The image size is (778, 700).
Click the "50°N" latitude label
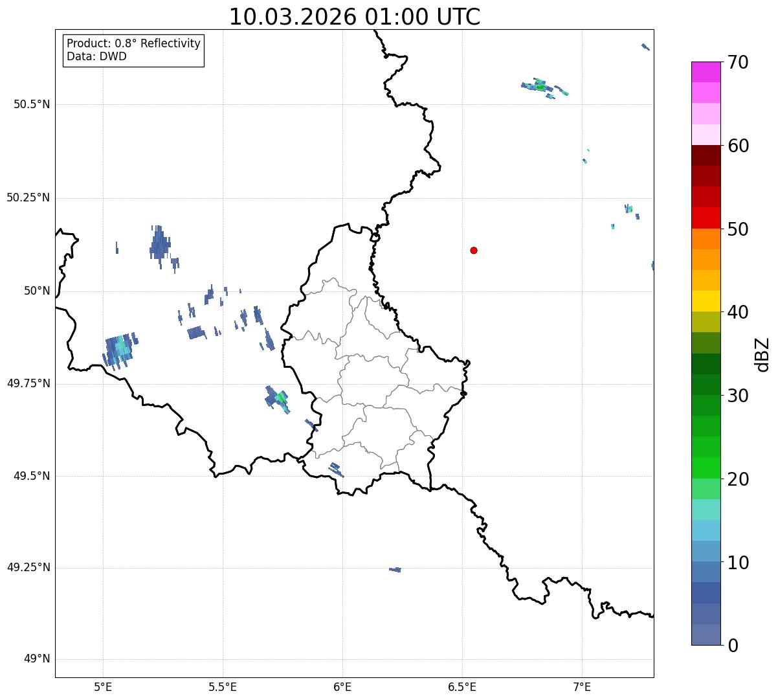click(37, 291)
